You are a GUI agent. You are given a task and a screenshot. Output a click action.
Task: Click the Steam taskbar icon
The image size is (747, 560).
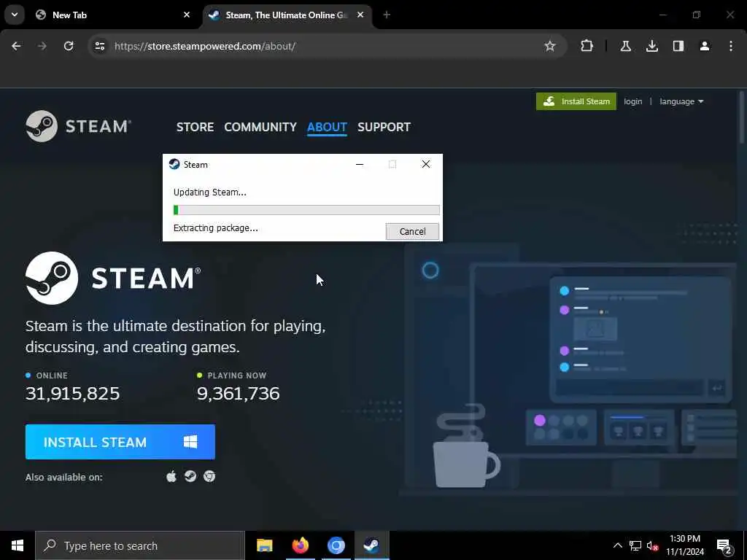tap(371, 545)
